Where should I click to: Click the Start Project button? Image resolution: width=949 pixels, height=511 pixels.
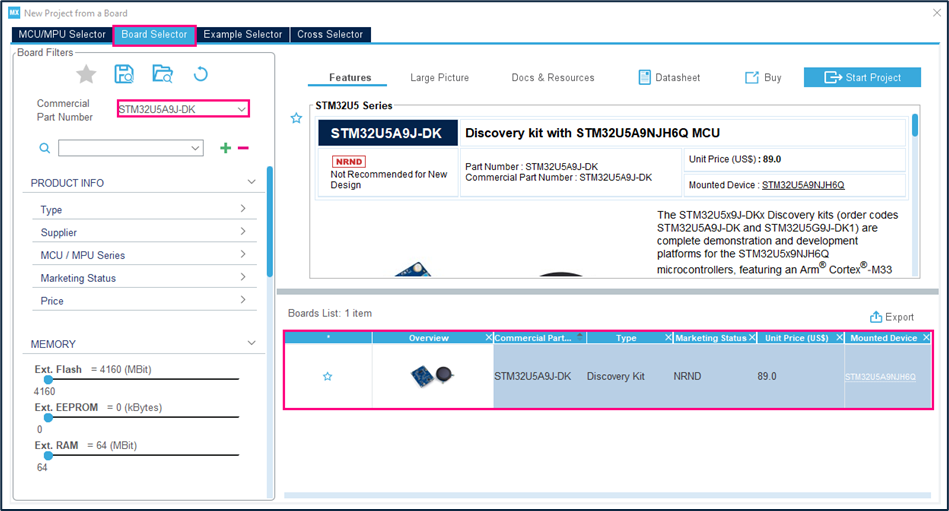(862, 77)
